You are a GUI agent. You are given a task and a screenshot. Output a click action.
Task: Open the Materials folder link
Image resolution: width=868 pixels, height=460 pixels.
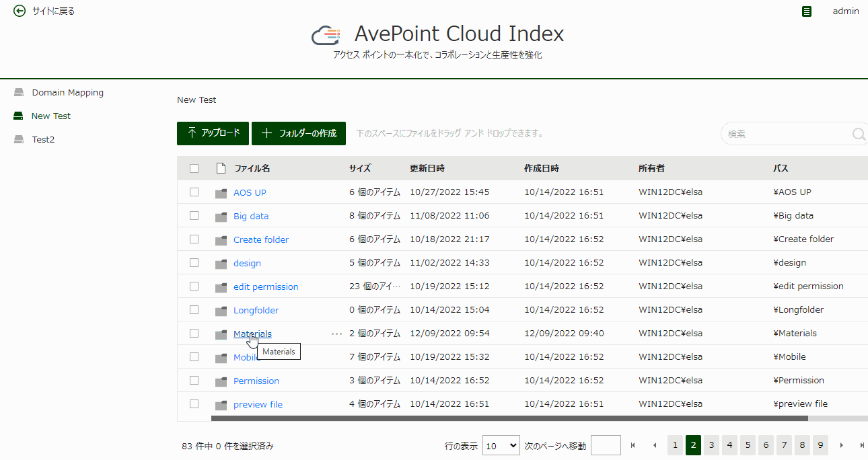pos(252,334)
